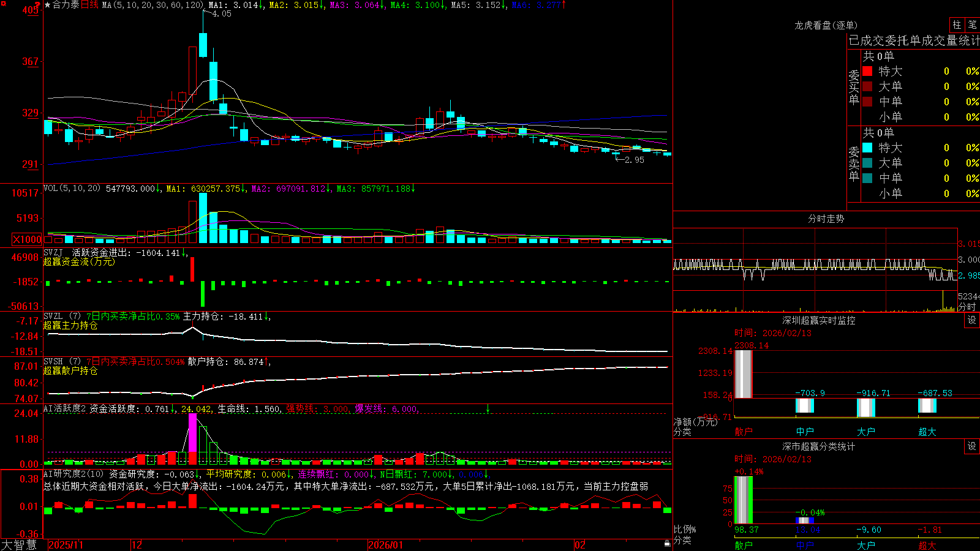This screenshot has height=551, width=980.
Task: Click the 龙虎看盘(逐单) title
Action: (x=826, y=25)
